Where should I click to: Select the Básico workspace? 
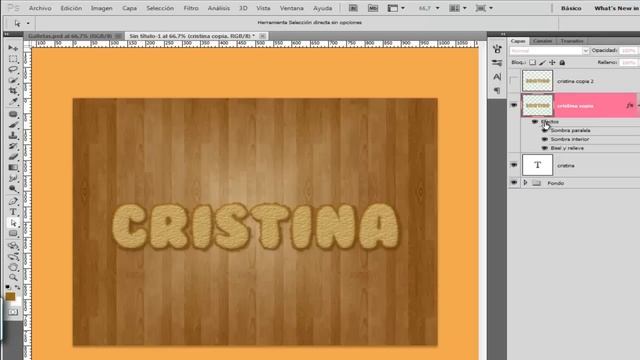571,8
